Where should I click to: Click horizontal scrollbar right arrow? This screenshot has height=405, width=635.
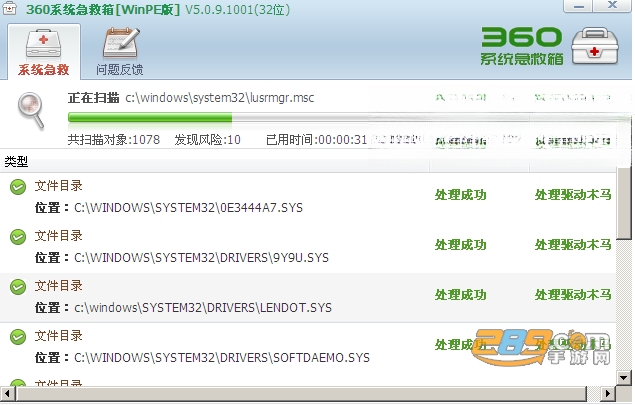coord(607,393)
